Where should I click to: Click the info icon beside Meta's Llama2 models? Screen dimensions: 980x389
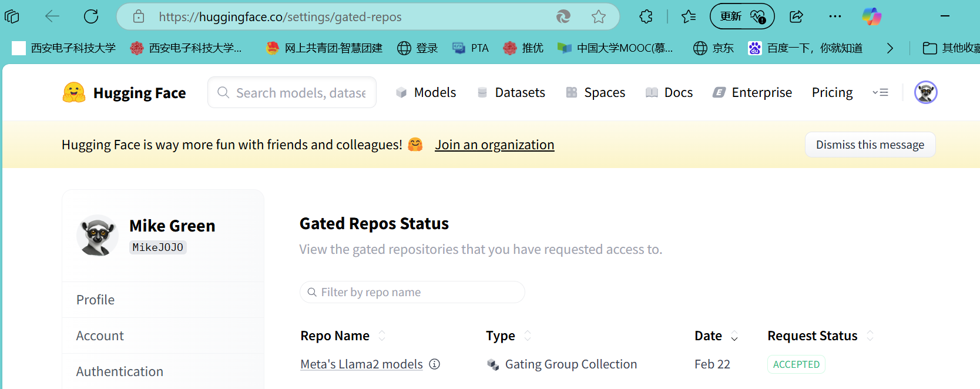(435, 364)
